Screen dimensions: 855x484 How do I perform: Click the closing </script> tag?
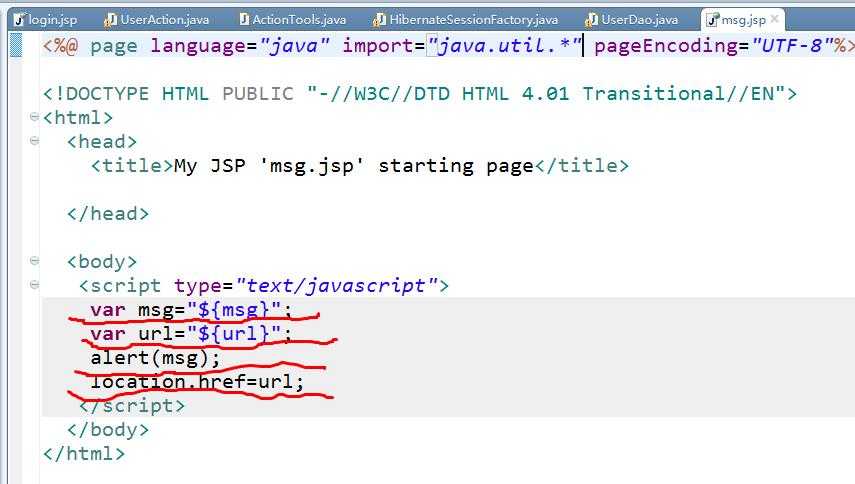pyautogui.click(x=132, y=406)
